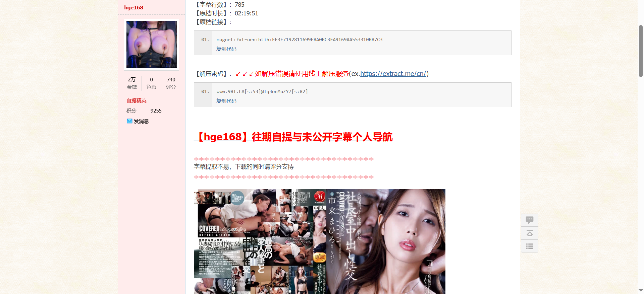Click the 积分 9255 value
This screenshot has width=644, height=294.
[x=156, y=111]
